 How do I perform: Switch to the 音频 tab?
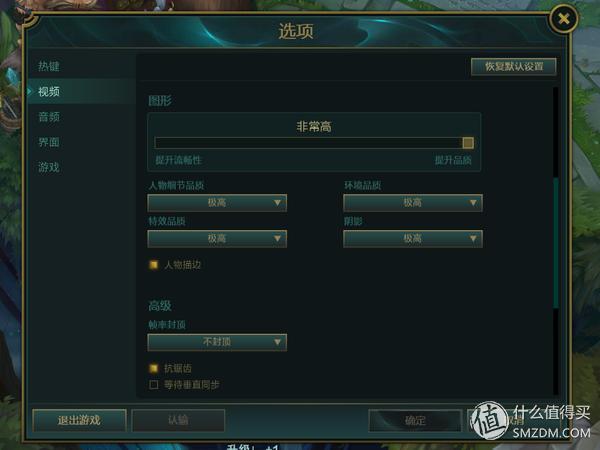point(49,117)
